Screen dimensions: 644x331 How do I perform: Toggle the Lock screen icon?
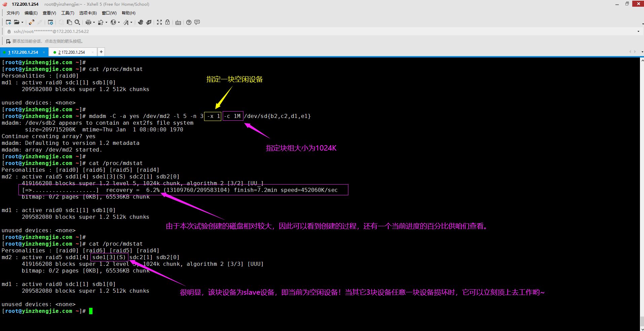(x=167, y=22)
